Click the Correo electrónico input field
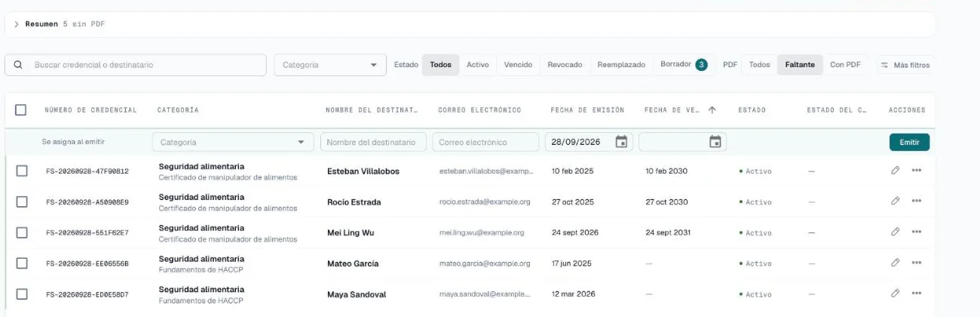Viewport: 980px width, 317px height. point(485,142)
